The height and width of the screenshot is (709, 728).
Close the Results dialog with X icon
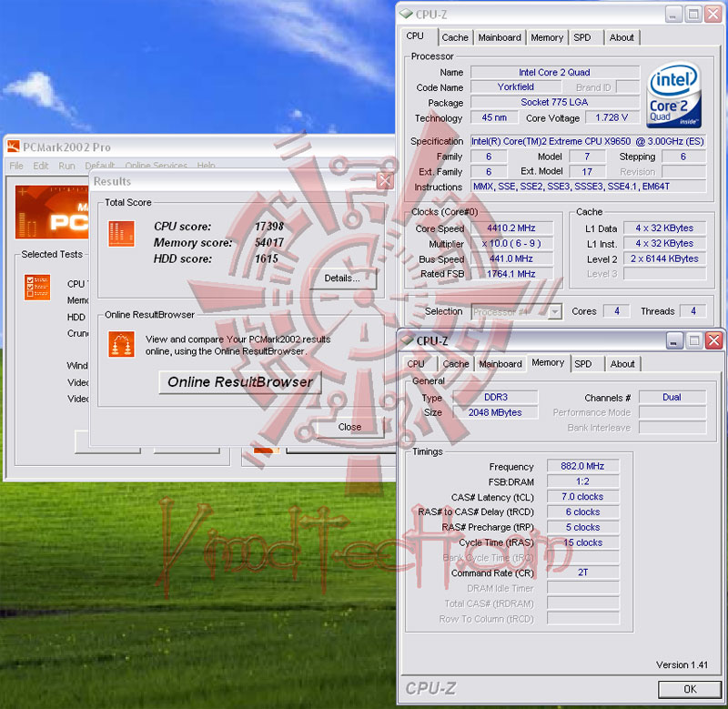[x=385, y=180]
